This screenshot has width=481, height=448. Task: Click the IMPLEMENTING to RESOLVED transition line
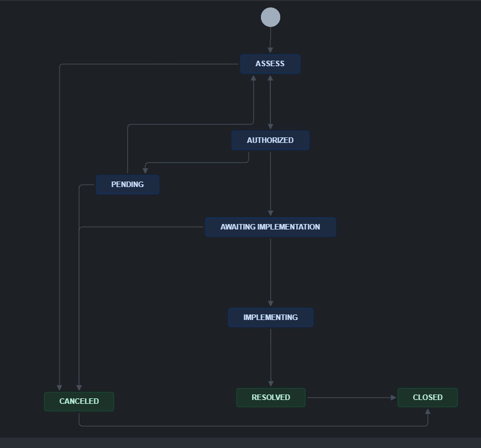270,357
